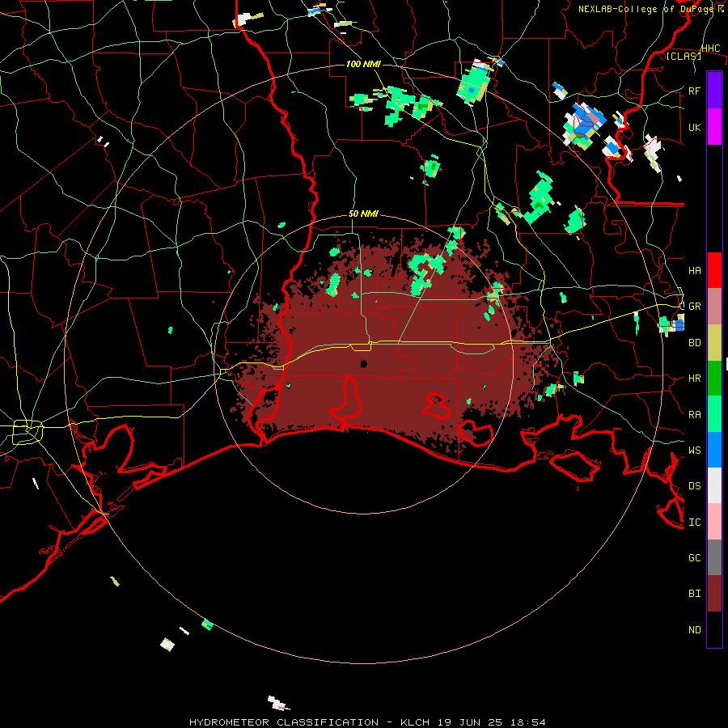This screenshot has height=728, width=728.
Task: Click the "DS" legend label
Action: pos(694,486)
